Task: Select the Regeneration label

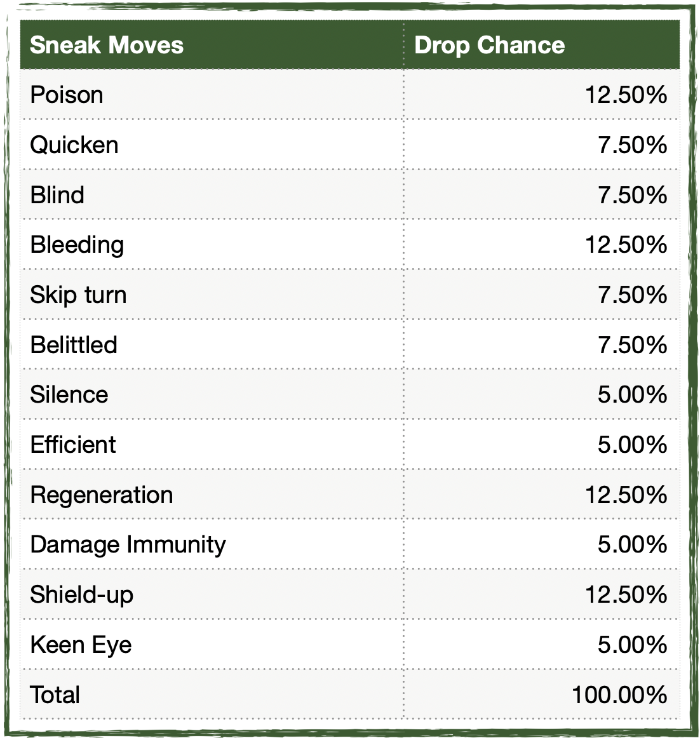Action: point(102,495)
